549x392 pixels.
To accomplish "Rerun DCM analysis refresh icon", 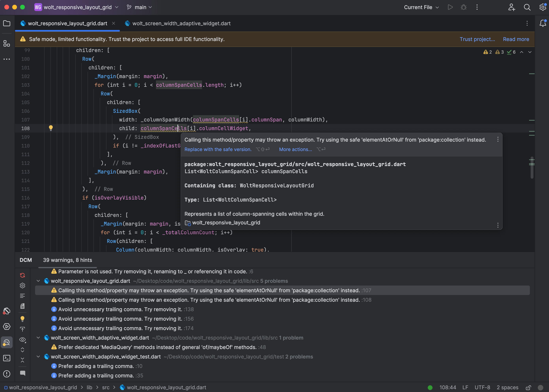I will pos(22,275).
